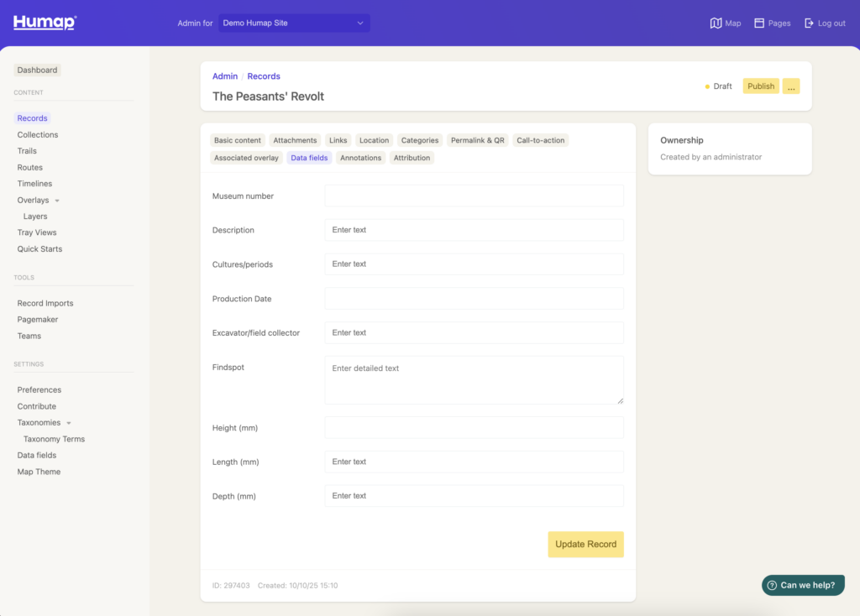The image size is (860, 616).
Task: Publish the draft record
Action: pyautogui.click(x=761, y=86)
